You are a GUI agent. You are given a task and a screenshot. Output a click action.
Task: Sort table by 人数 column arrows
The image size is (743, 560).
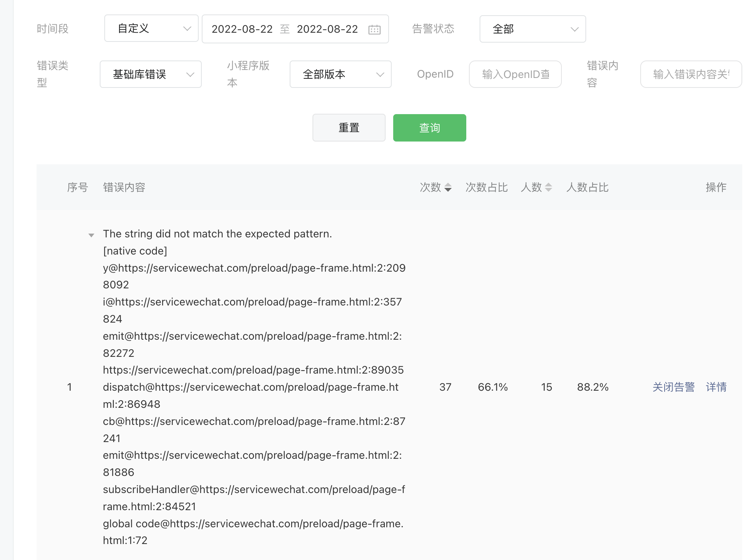click(548, 187)
